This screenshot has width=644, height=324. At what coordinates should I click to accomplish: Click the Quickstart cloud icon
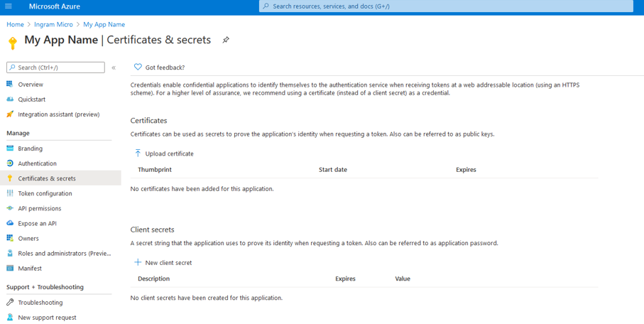coord(10,99)
